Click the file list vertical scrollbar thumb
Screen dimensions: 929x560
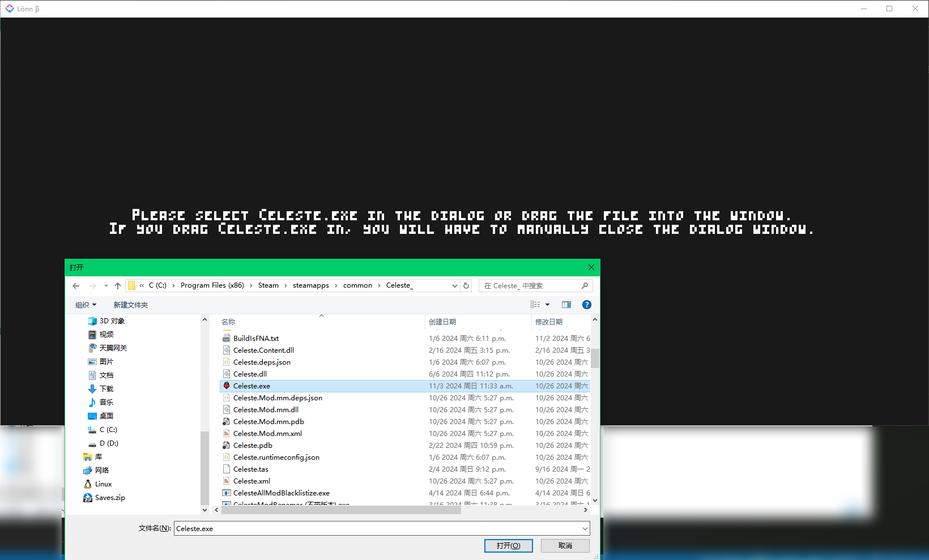point(595,358)
